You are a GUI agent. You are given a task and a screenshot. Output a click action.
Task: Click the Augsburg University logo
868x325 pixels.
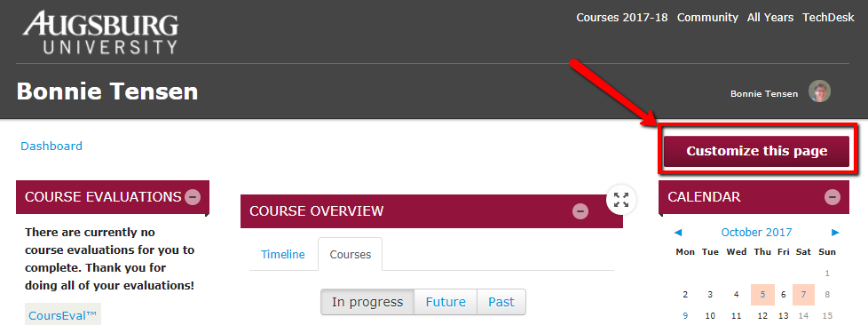[x=100, y=33]
